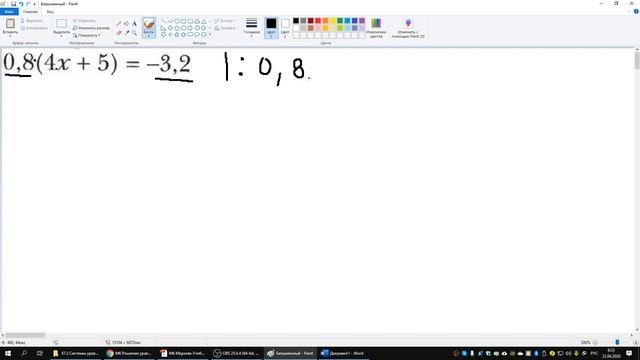Select the Rectangle shape
The image size is (640, 360).
184,21
